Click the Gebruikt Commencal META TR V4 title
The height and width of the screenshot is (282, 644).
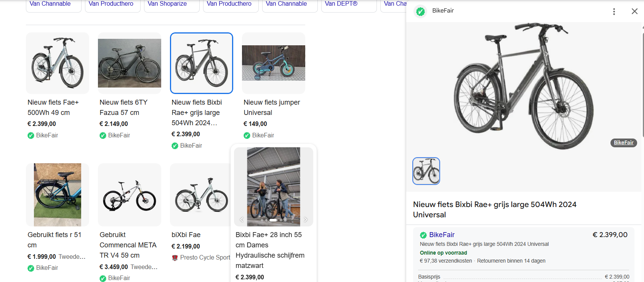128,245
